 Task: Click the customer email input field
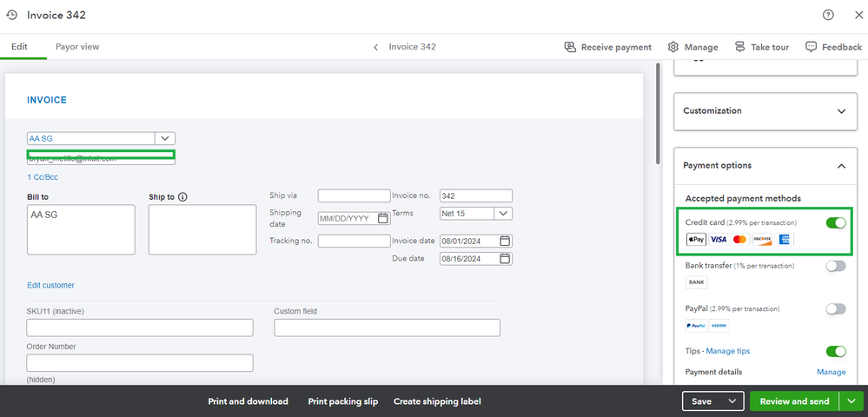pyautogui.click(x=102, y=157)
